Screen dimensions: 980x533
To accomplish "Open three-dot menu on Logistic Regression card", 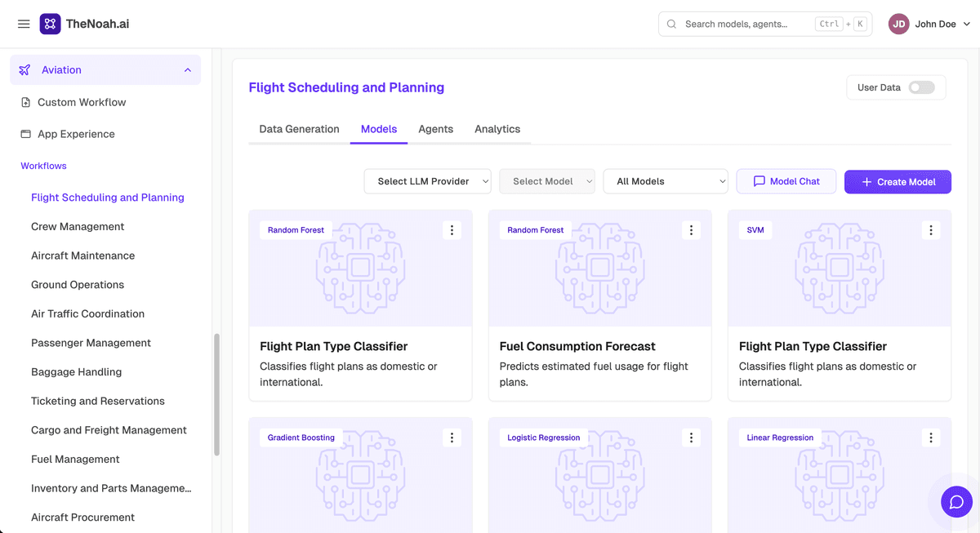I will pyautogui.click(x=692, y=438).
